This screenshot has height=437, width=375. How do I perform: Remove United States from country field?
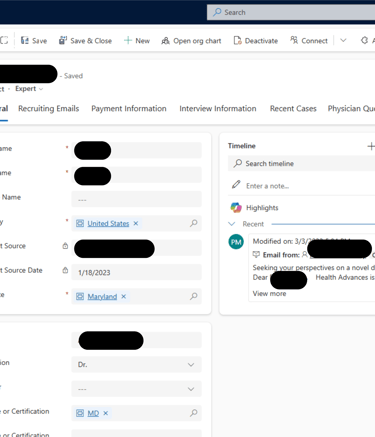(x=136, y=223)
